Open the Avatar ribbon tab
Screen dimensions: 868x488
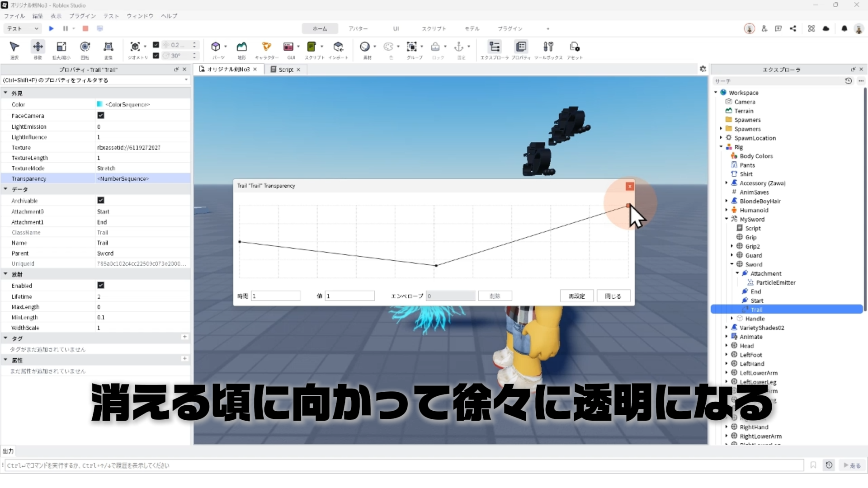point(358,28)
